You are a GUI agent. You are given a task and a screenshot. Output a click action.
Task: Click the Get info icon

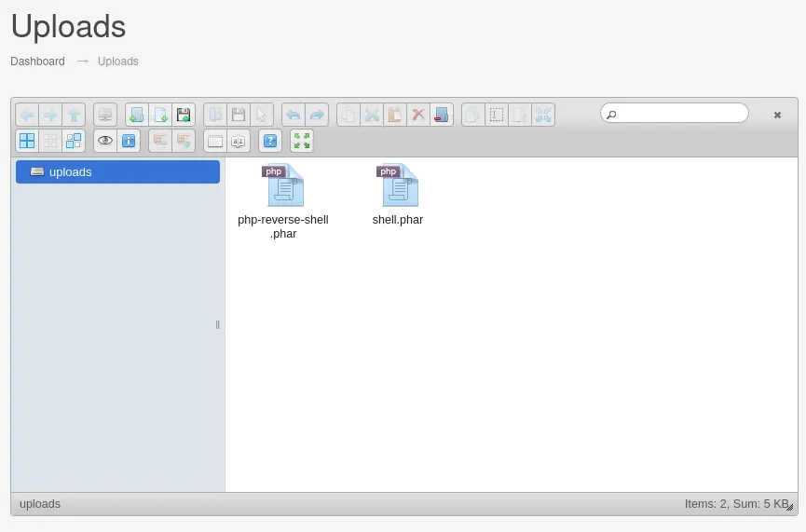[x=129, y=141]
